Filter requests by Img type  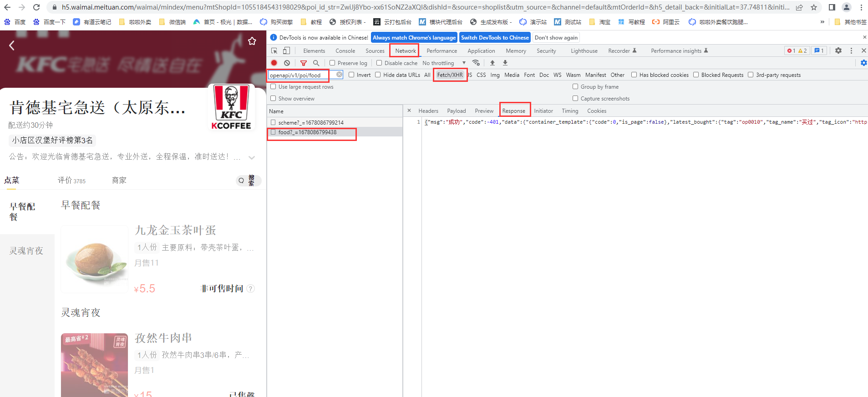[x=495, y=75]
